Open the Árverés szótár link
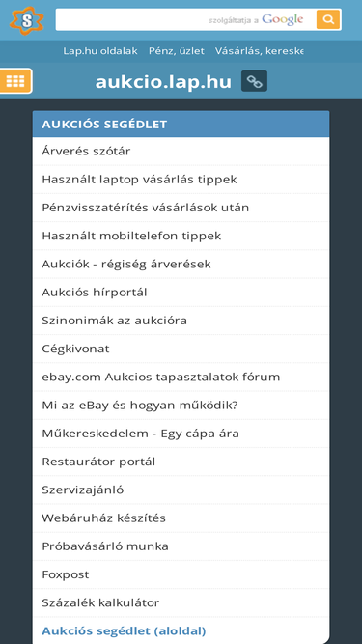This screenshot has width=362, height=644. click(x=86, y=152)
